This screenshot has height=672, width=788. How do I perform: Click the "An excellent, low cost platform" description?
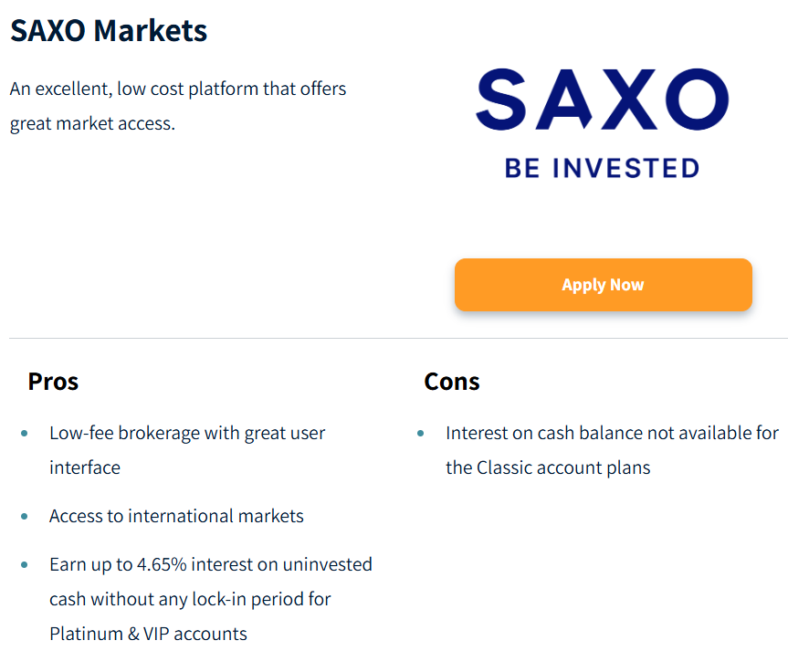click(178, 89)
